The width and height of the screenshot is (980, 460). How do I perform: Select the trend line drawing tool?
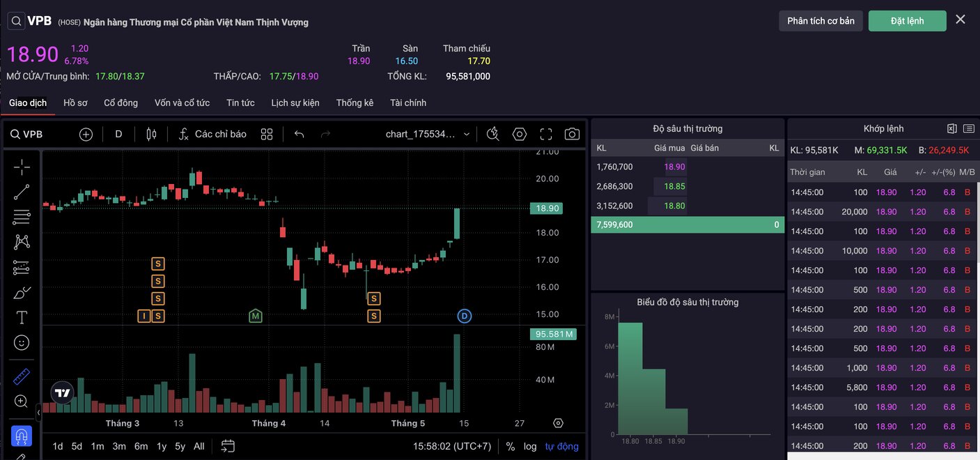click(22, 192)
